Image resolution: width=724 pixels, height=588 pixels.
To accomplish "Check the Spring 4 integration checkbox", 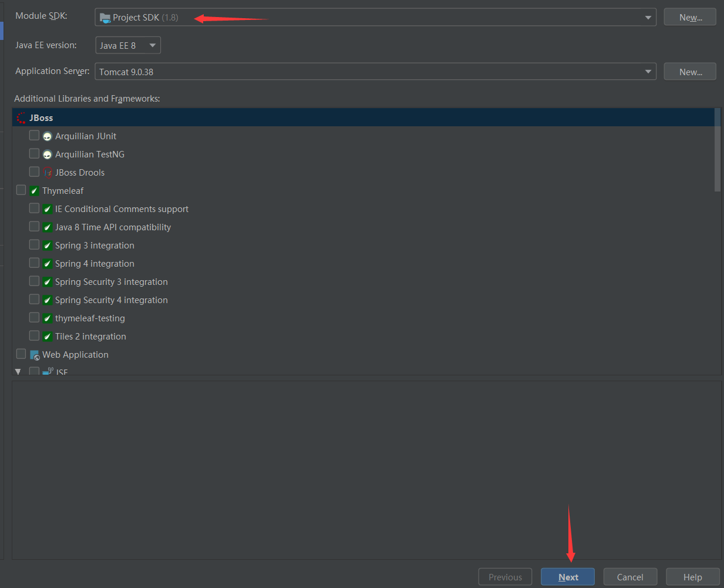I will [x=34, y=263].
